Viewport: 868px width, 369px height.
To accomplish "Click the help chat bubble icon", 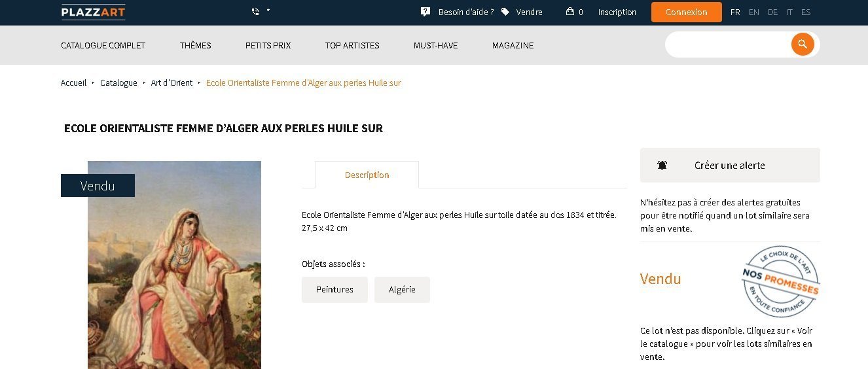I will pyautogui.click(x=425, y=12).
